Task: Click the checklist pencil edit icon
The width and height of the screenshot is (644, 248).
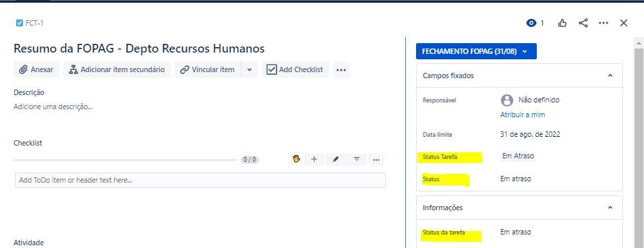Action: (x=336, y=159)
